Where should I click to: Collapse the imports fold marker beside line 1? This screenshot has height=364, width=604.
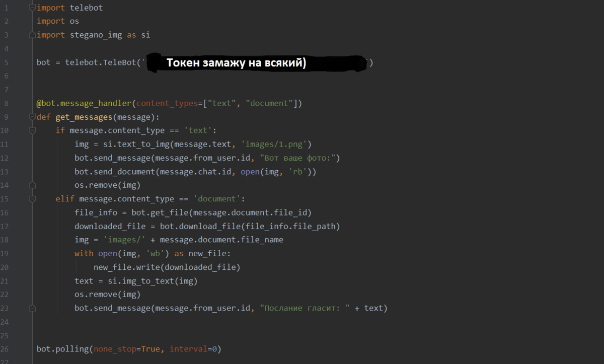pyautogui.click(x=32, y=8)
